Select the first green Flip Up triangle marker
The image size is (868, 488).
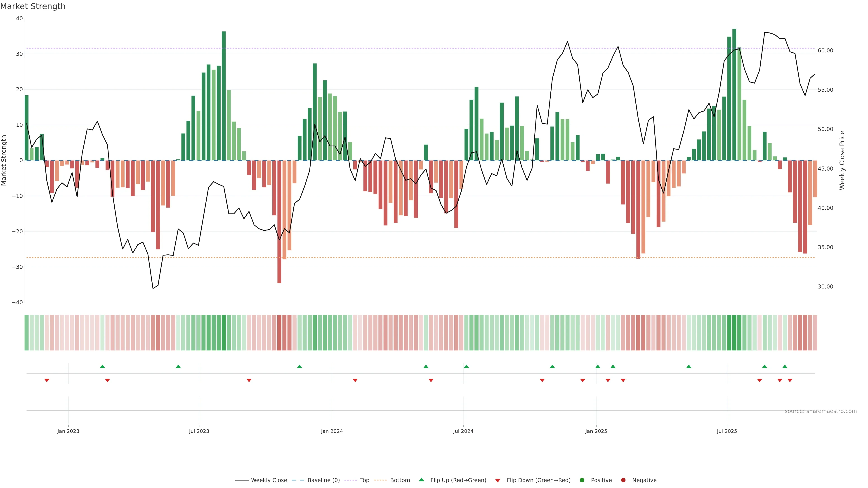pyautogui.click(x=102, y=366)
